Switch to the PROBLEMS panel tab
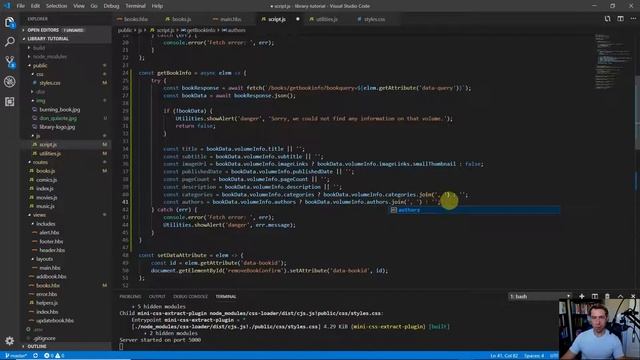This screenshot has height=360, width=640. point(130,297)
